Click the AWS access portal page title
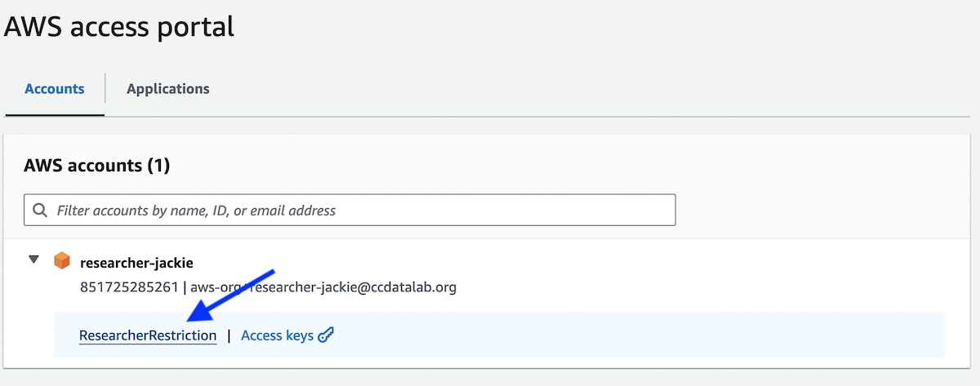 click(x=119, y=27)
